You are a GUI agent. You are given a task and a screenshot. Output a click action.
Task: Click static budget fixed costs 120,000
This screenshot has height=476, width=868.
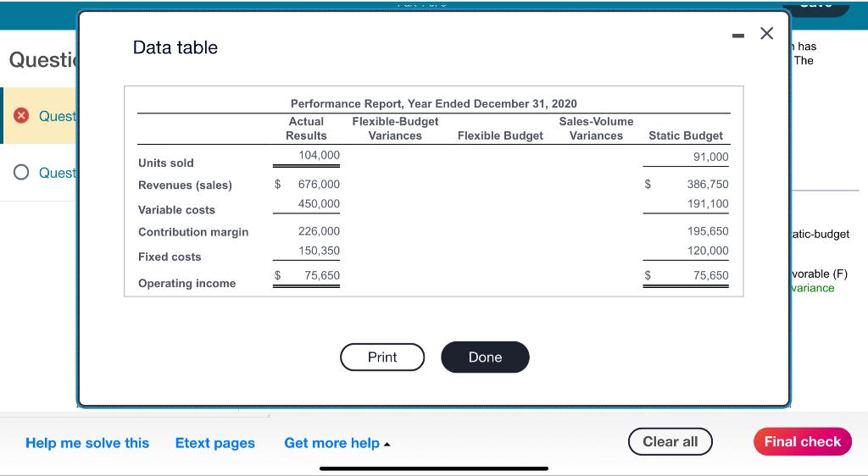[x=708, y=251]
